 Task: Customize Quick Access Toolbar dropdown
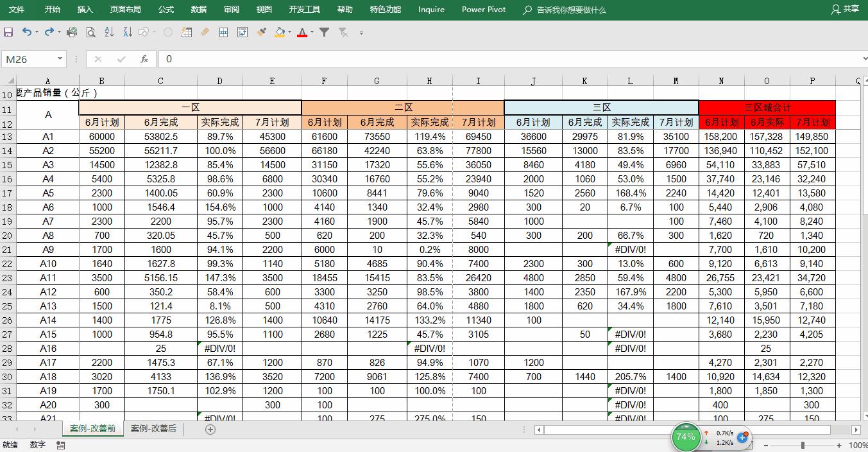click(x=361, y=32)
